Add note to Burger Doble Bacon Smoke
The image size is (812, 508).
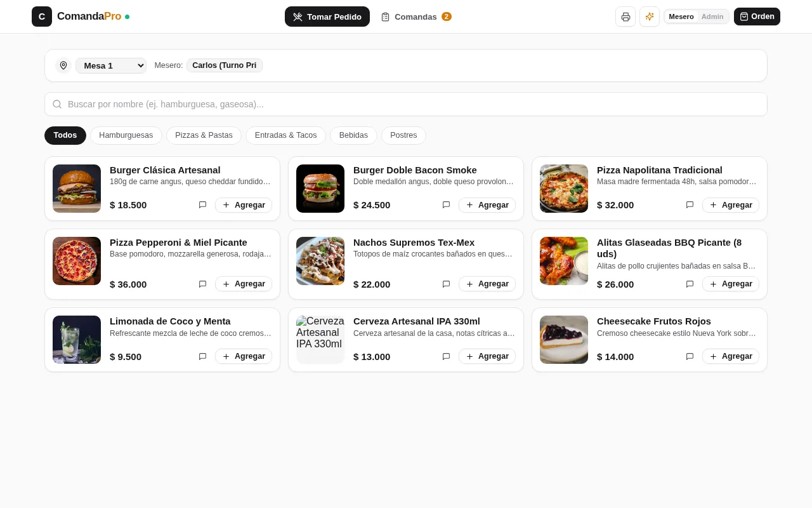tap(447, 205)
